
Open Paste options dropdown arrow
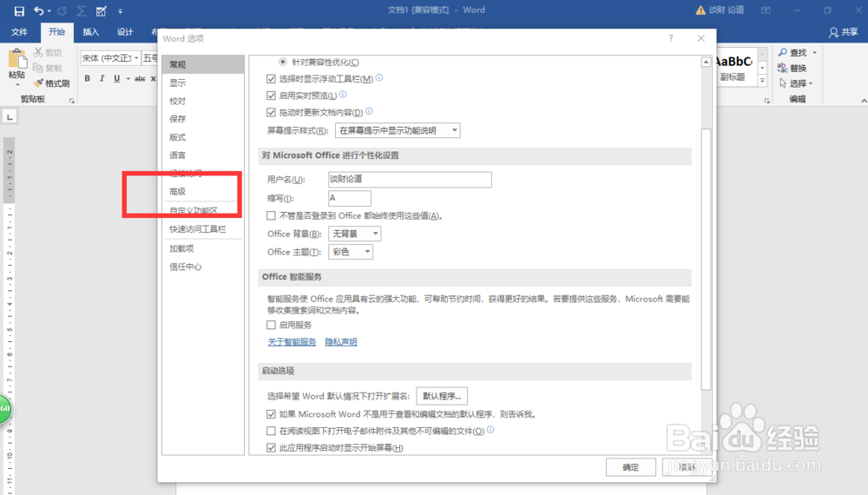click(x=17, y=85)
